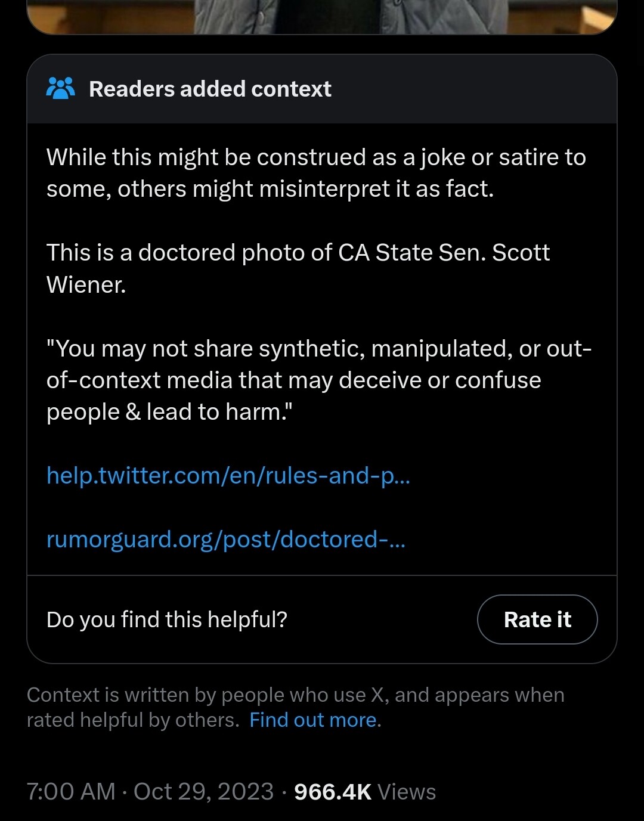This screenshot has height=821, width=644.
Task: Open the help.twitter.com rules link
Action: [228, 476]
